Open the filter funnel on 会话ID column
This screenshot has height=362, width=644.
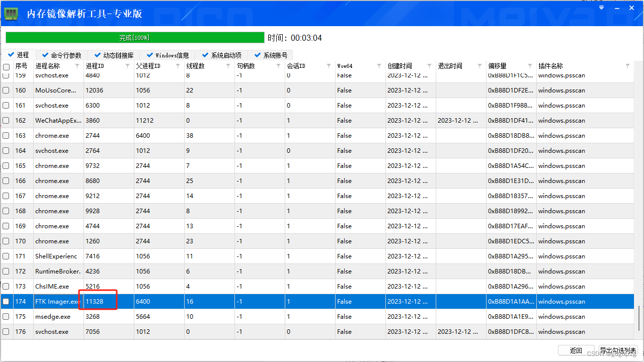click(329, 66)
